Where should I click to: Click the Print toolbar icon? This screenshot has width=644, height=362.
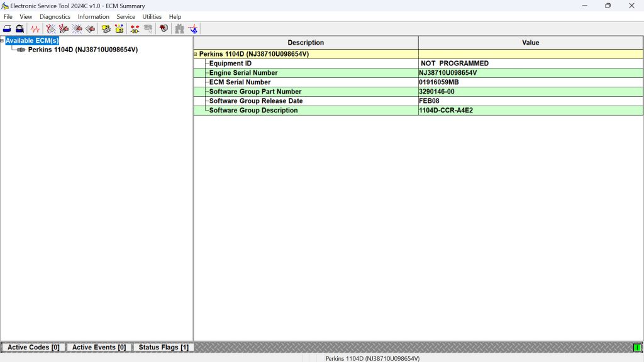point(7,28)
